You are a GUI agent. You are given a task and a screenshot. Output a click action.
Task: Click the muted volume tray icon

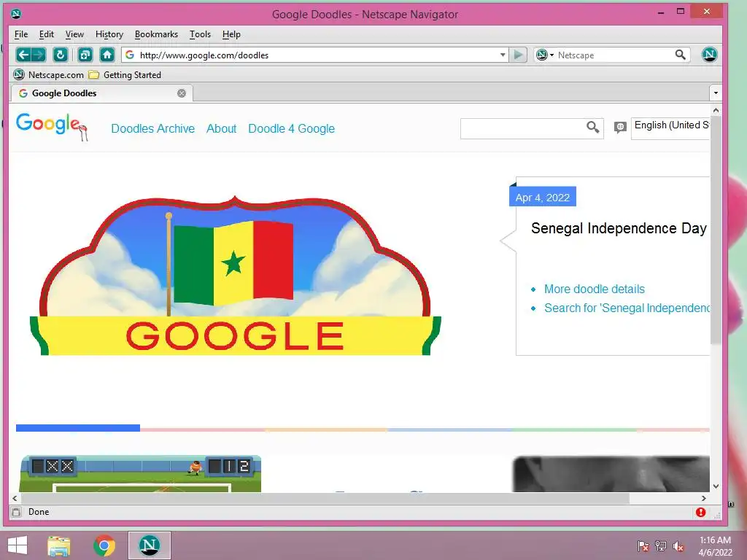coord(678,545)
